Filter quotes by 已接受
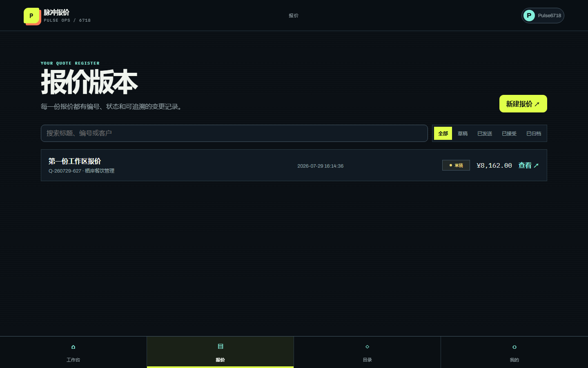 click(x=509, y=134)
